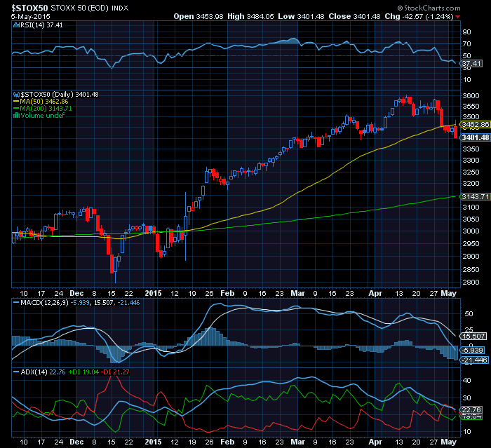Click the Feb label on the date axis under the price chart

pos(227,293)
